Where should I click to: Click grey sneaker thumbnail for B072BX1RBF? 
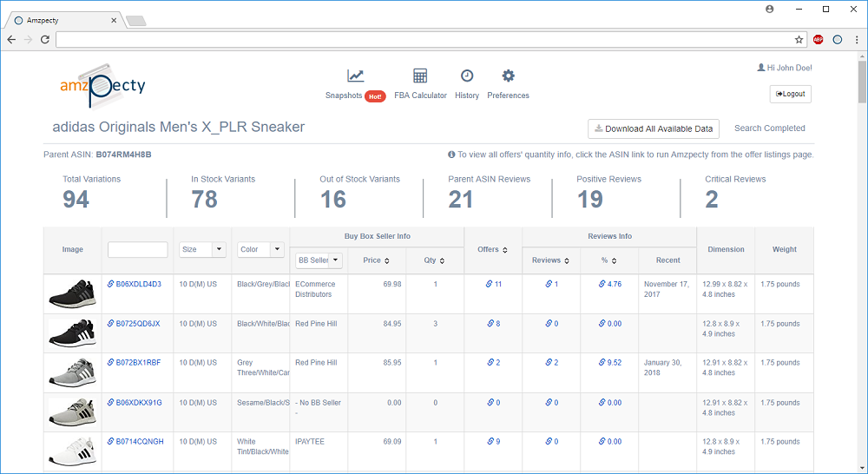point(72,372)
